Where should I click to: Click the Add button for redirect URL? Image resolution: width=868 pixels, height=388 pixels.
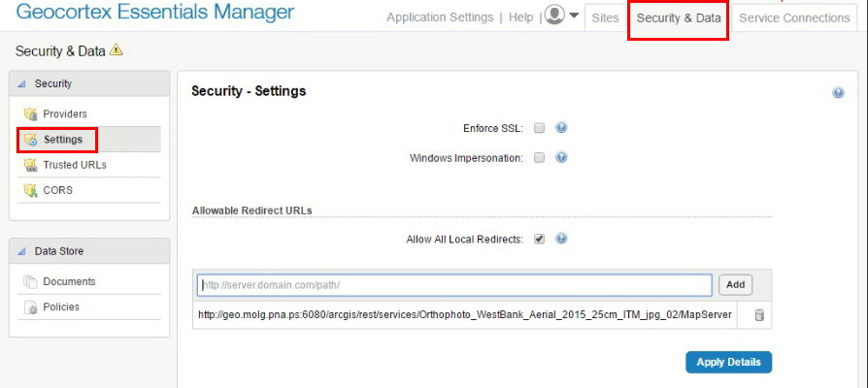pyautogui.click(x=735, y=285)
